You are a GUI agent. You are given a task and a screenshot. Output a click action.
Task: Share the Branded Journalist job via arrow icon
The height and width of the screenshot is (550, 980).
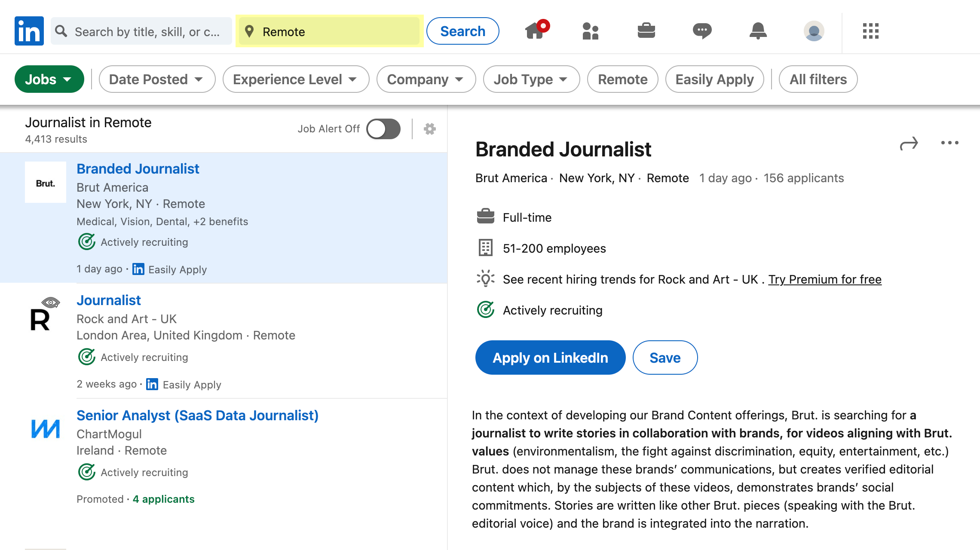tap(909, 144)
